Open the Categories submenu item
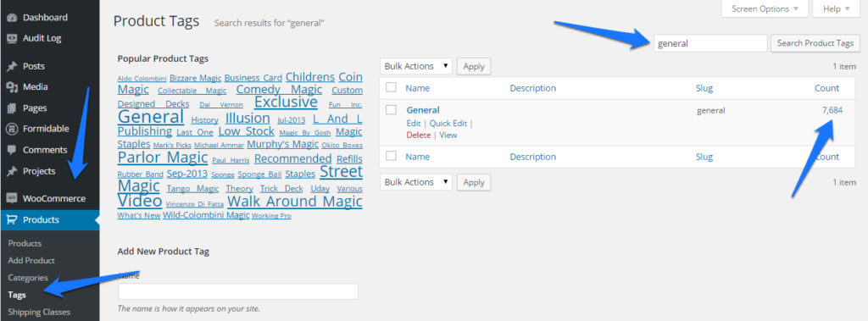 [28, 278]
